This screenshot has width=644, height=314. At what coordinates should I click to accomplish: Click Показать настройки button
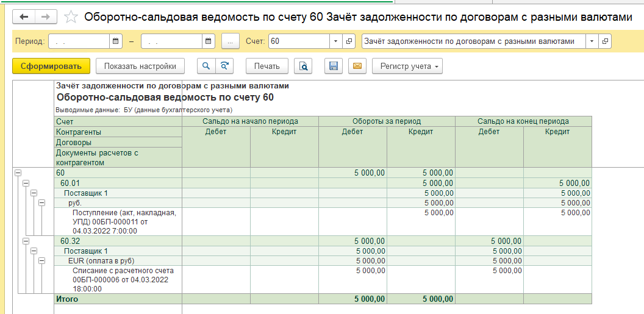click(140, 66)
